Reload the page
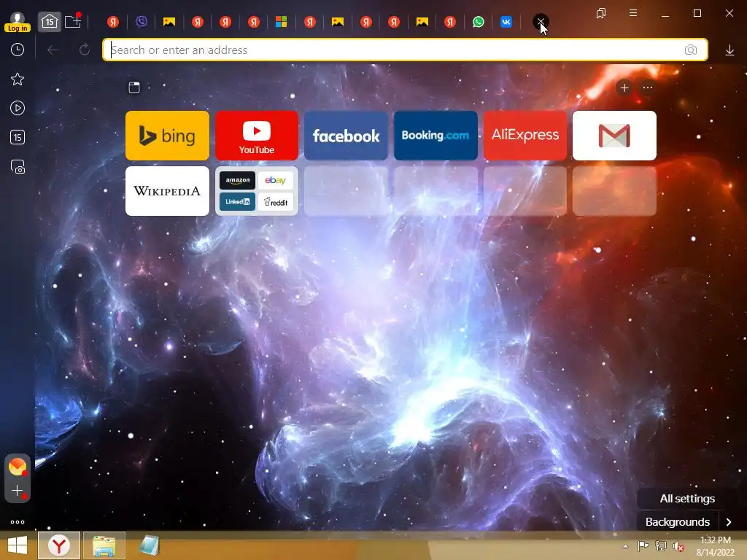 coord(85,50)
